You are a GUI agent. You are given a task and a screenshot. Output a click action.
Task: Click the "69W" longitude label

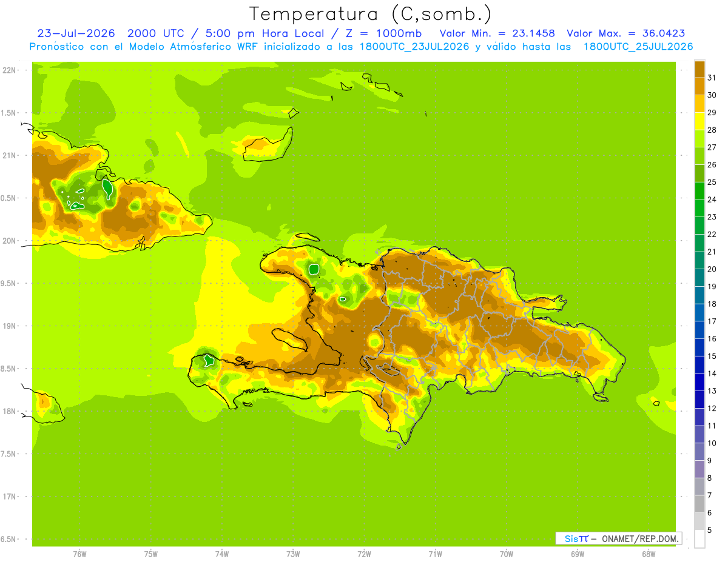[x=578, y=554]
